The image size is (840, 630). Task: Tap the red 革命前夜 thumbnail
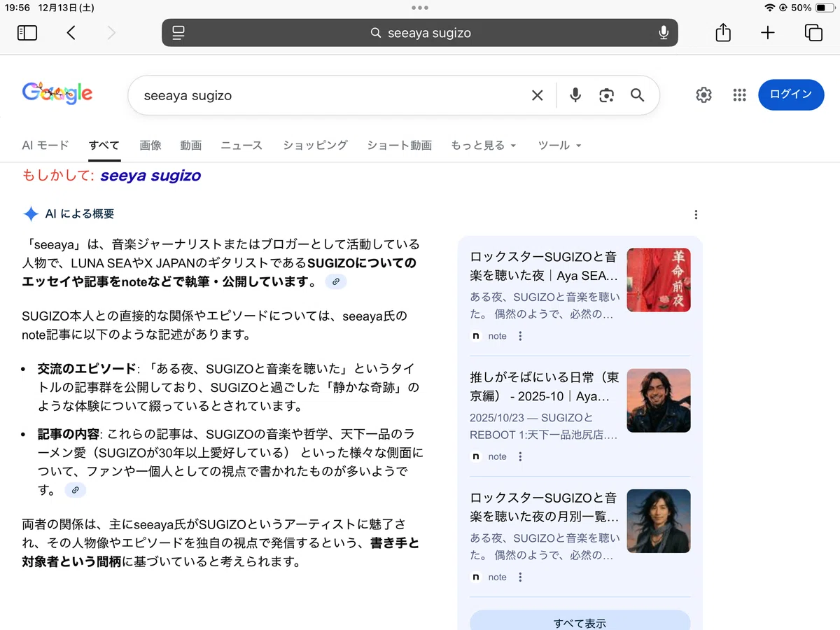[x=659, y=280]
